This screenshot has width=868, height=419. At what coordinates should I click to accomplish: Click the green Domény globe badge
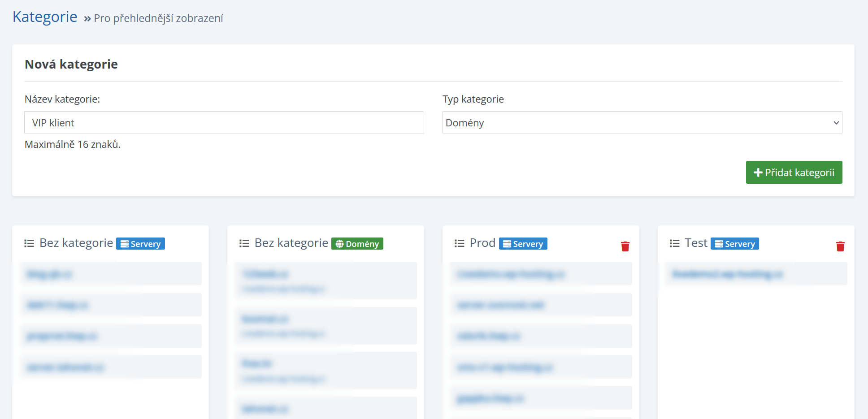coord(357,244)
